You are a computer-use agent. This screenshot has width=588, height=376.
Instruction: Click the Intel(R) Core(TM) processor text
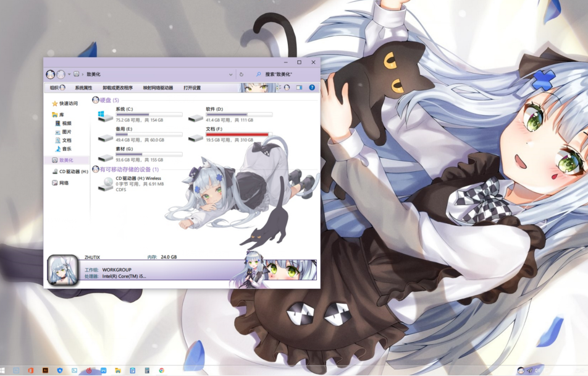(124, 276)
